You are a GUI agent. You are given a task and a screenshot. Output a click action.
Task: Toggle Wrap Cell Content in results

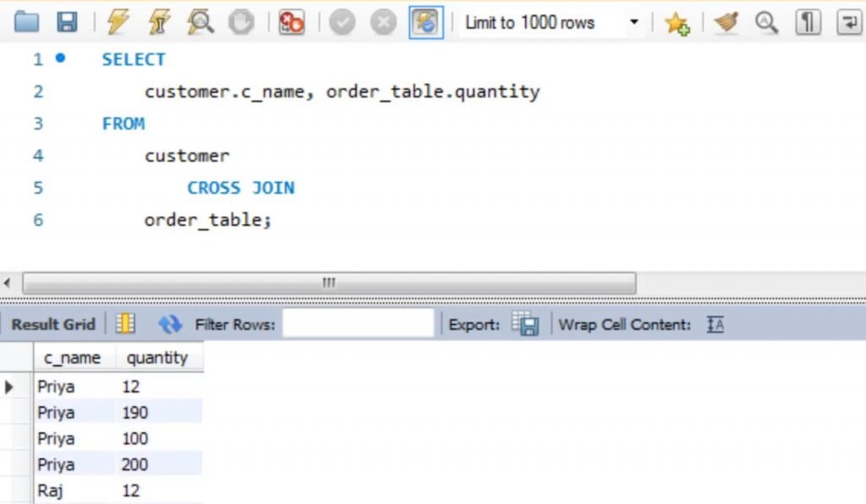pos(715,324)
